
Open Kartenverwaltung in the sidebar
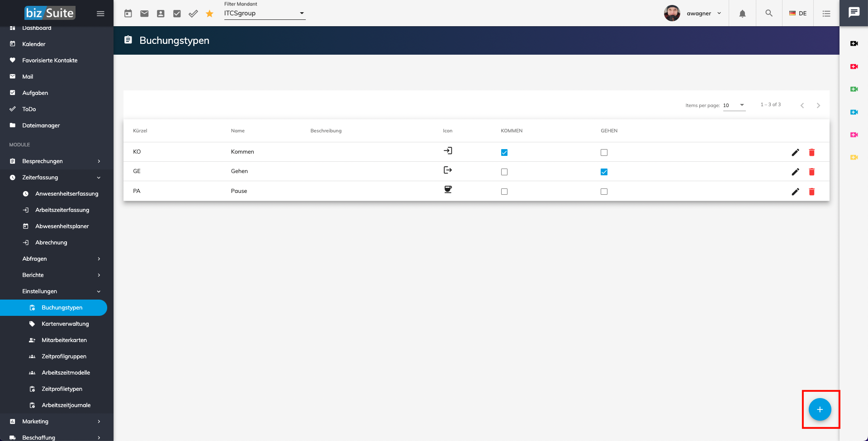click(x=65, y=324)
